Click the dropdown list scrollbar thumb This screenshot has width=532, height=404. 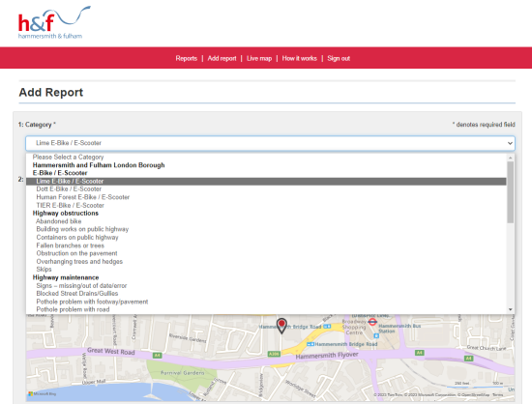[x=511, y=192]
